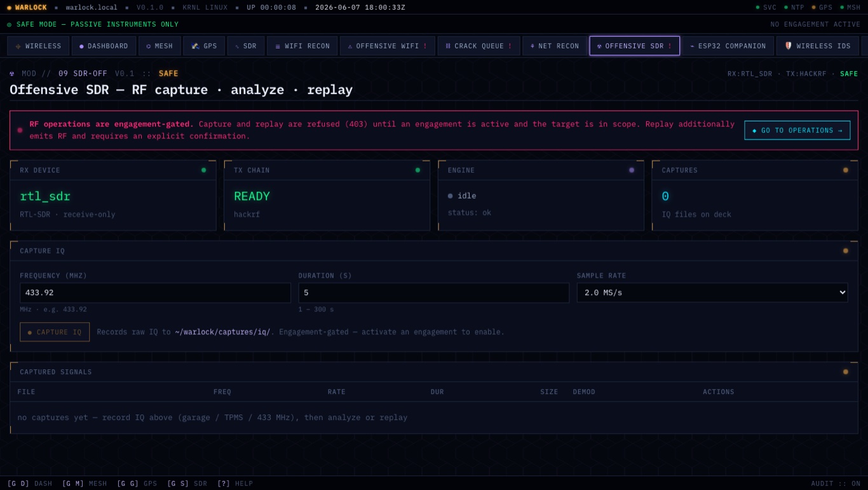The height and width of the screenshot is (490, 868).
Task: Open the Sample Rate dropdown
Action: (712, 292)
